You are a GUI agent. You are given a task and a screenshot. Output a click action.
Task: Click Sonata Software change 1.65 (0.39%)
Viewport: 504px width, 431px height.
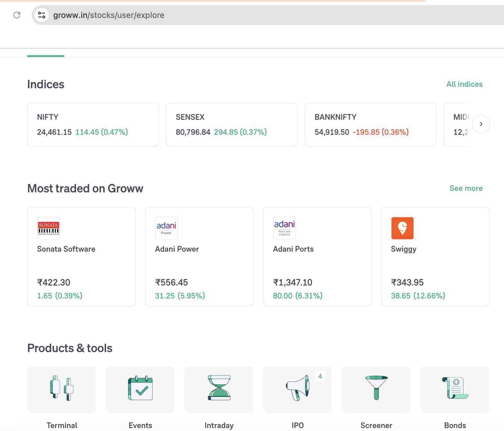(60, 296)
